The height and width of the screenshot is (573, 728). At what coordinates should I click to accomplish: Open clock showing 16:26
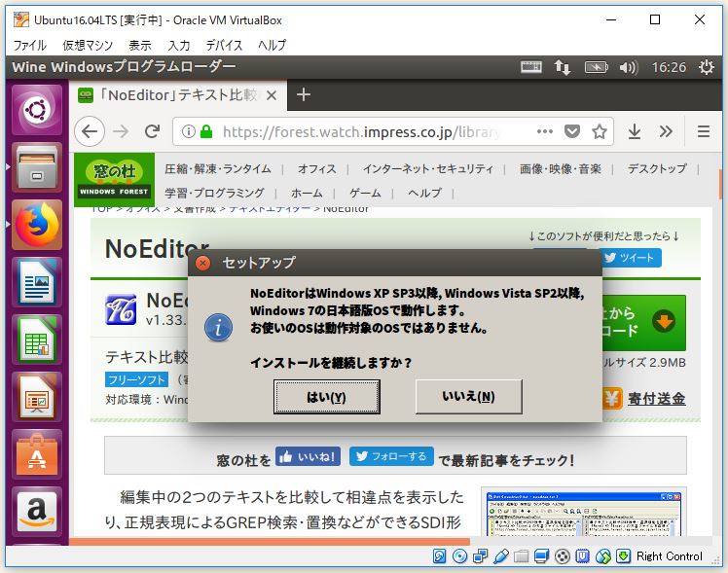[x=669, y=68]
